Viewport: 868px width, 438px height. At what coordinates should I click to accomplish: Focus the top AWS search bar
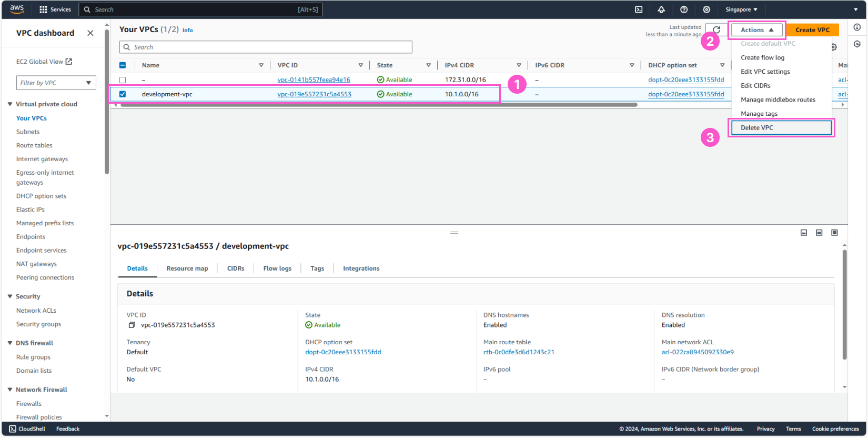(x=200, y=9)
